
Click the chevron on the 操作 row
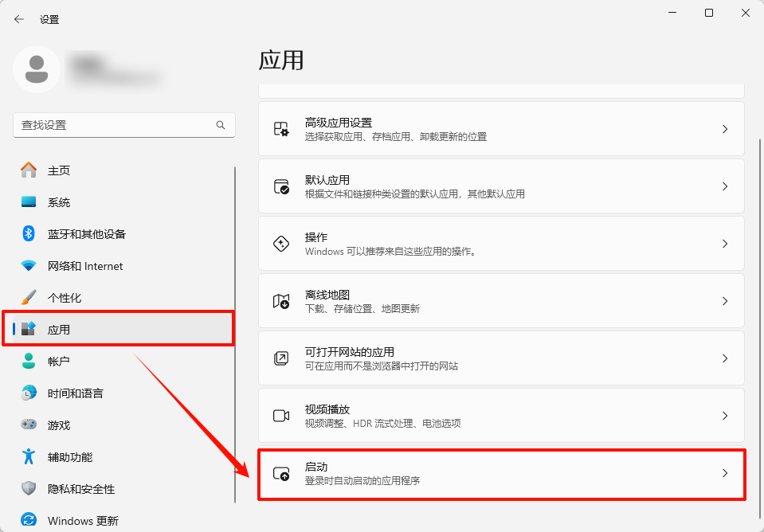(725, 244)
